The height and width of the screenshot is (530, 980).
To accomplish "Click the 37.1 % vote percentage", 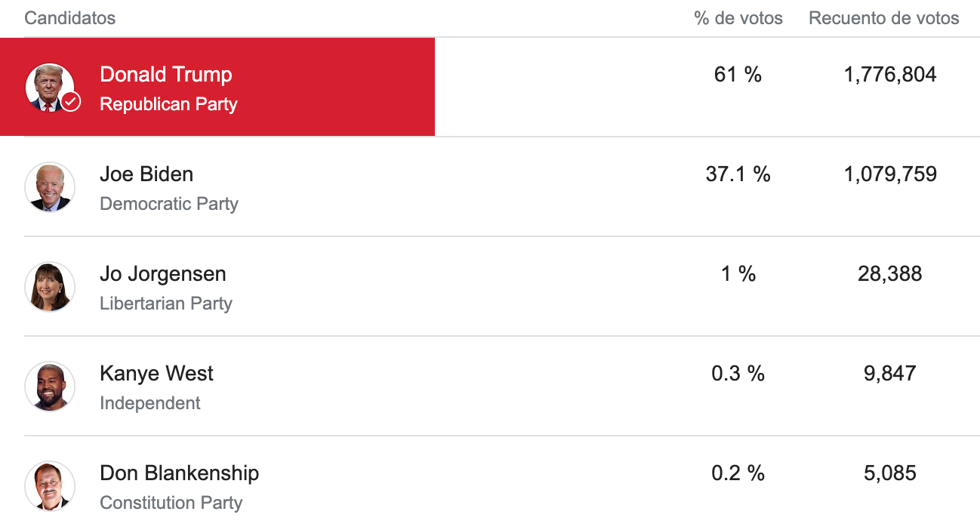I will tap(738, 174).
